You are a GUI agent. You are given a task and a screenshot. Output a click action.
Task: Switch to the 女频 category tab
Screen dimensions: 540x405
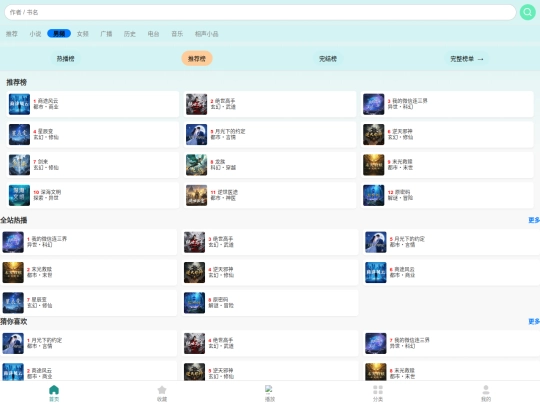(83, 34)
